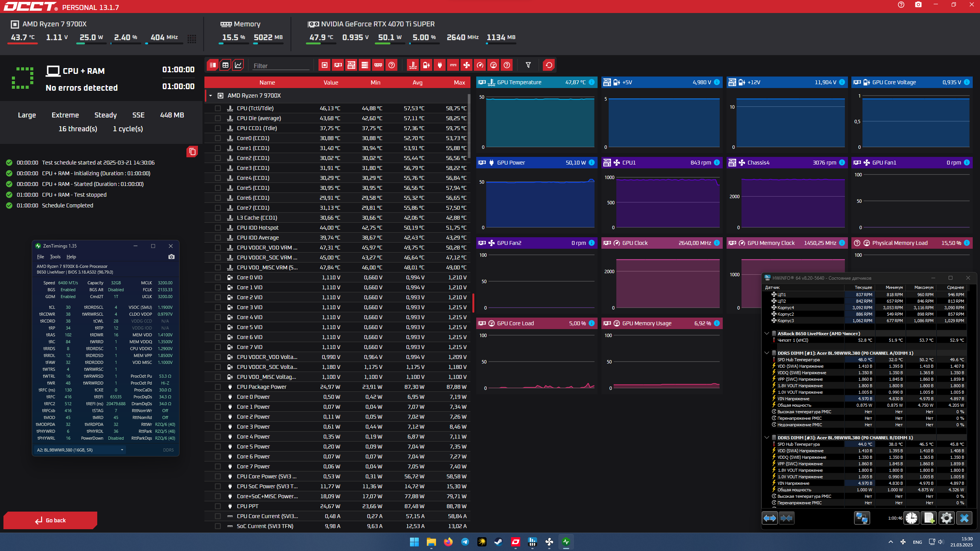Open the ZenTimings Help menu

pyautogui.click(x=71, y=257)
